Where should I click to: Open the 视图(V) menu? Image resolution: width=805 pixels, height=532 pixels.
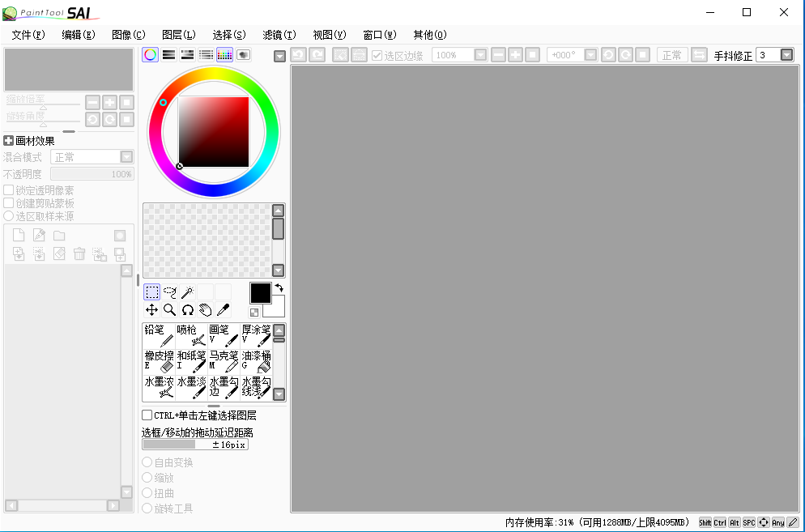(330, 35)
